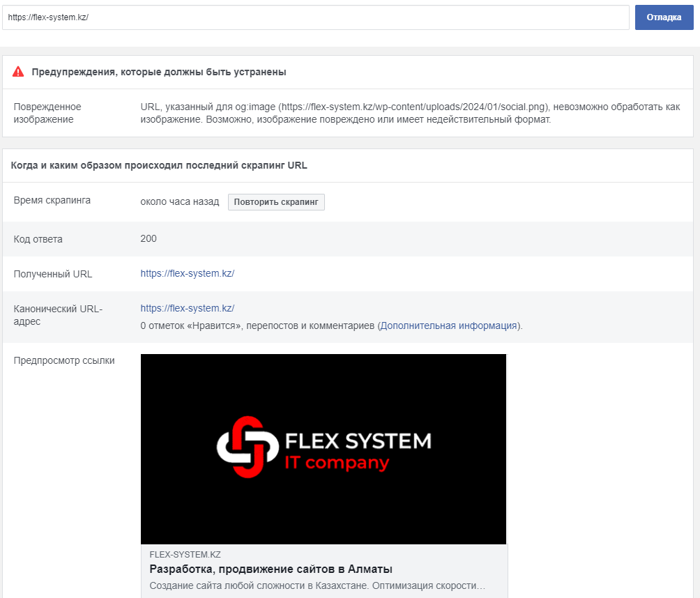
Task: Click the Время скрапинга label
Action: pos(52,200)
